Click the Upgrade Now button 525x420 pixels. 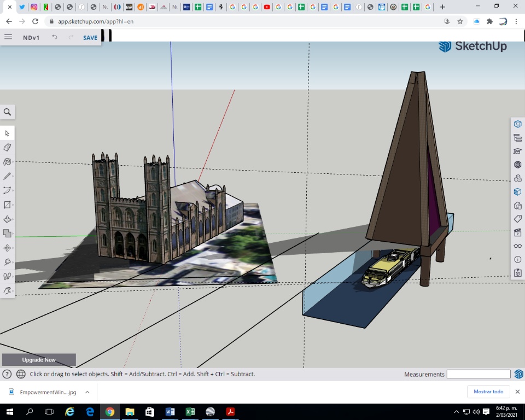coord(39,360)
